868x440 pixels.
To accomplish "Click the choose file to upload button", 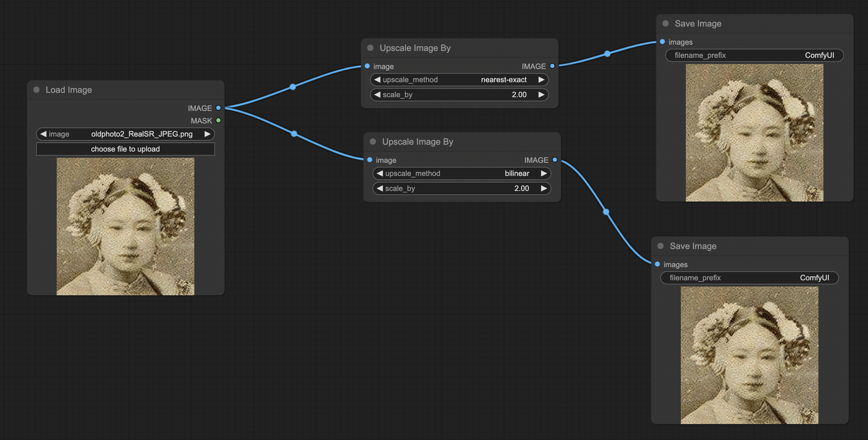I will tap(125, 149).
